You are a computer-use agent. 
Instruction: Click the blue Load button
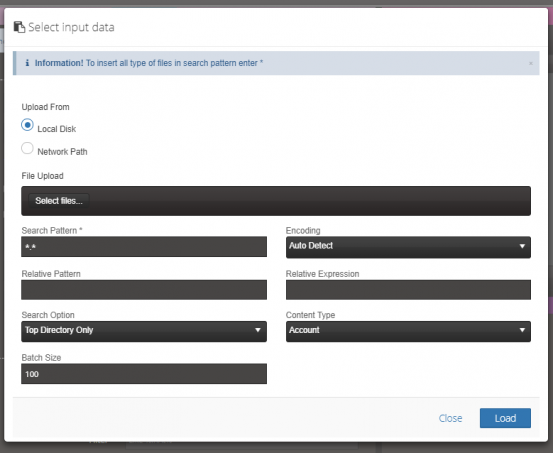coord(505,418)
